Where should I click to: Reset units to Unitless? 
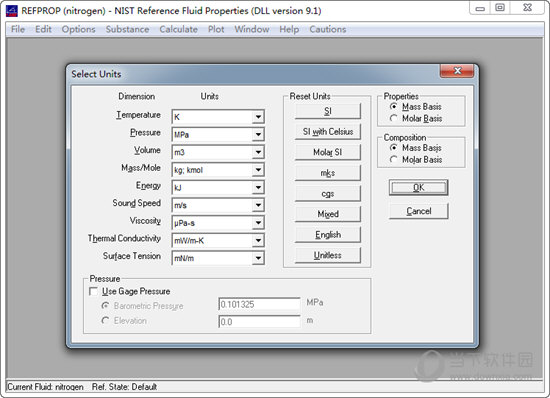(x=328, y=255)
